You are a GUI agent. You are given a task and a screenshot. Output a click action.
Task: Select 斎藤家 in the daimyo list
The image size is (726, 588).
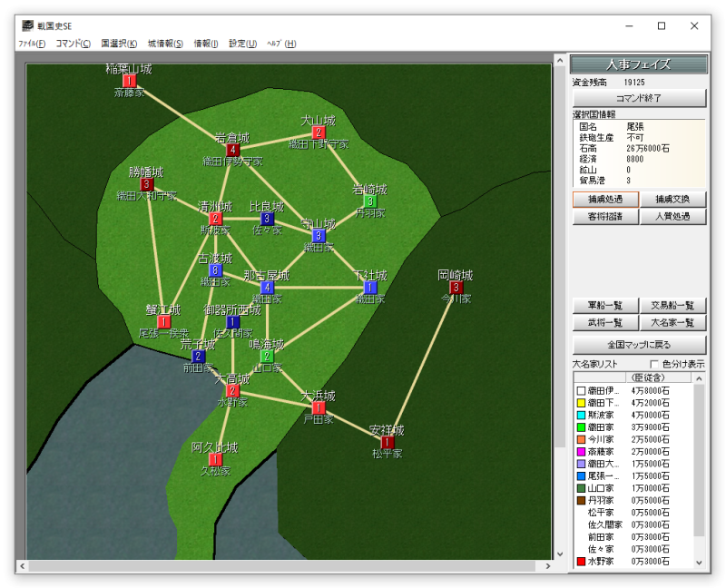[x=633, y=451]
